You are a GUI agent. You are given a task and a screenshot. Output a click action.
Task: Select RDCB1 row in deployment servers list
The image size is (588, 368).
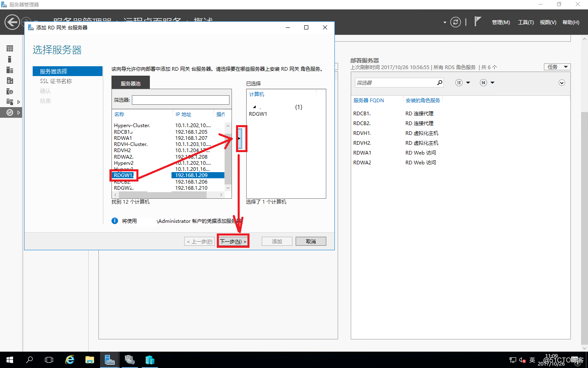click(460, 113)
